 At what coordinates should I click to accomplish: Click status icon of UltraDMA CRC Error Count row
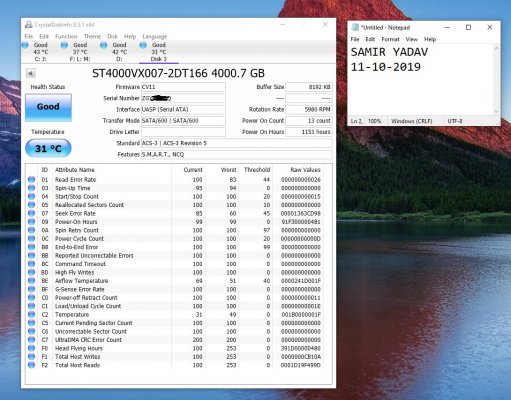coord(31,340)
